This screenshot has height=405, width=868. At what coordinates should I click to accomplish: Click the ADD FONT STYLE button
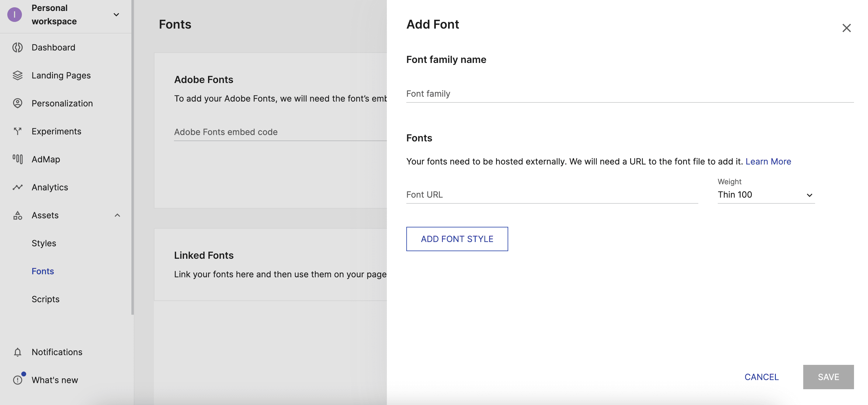coord(457,239)
